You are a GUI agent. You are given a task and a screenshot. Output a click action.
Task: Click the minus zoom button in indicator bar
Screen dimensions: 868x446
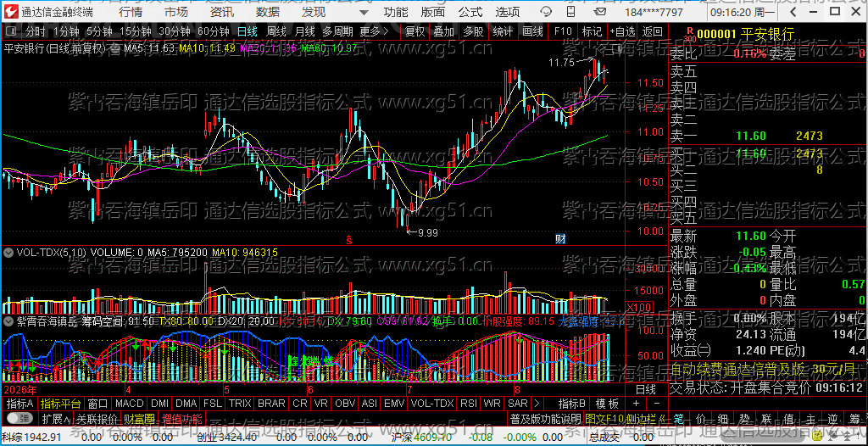pyautogui.click(x=657, y=404)
